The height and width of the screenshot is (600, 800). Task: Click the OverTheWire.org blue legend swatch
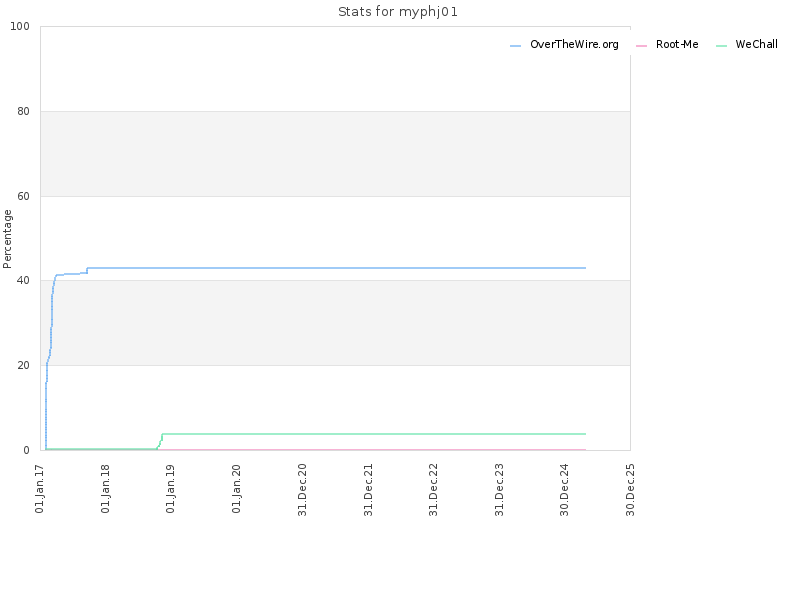pos(515,46)
